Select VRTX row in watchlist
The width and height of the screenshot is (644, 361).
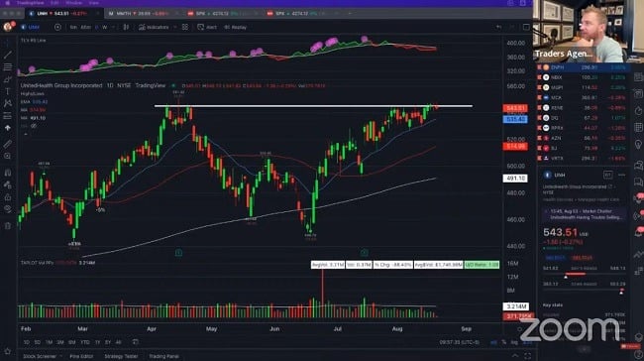click(584, 158)
